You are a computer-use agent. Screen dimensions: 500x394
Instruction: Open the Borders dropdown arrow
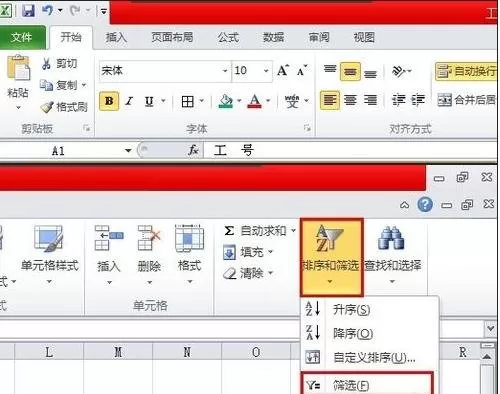202,100
